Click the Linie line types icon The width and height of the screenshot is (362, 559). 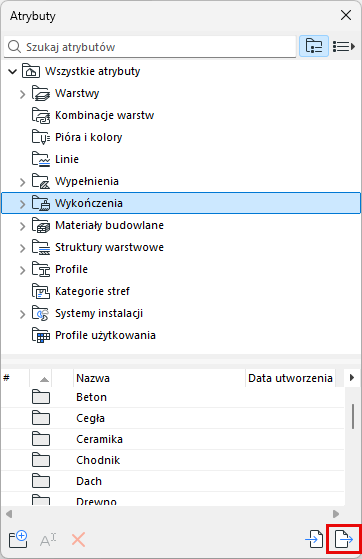click(41, 159)
